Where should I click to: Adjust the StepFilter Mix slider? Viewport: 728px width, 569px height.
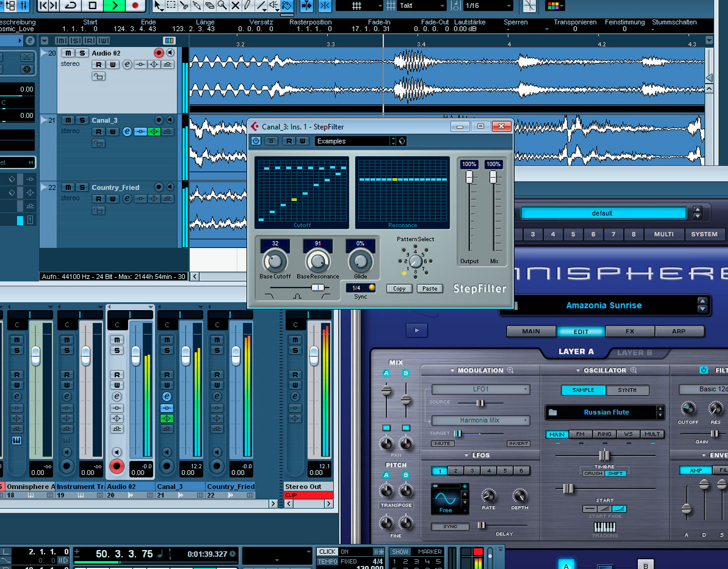[x=493, y=177]
